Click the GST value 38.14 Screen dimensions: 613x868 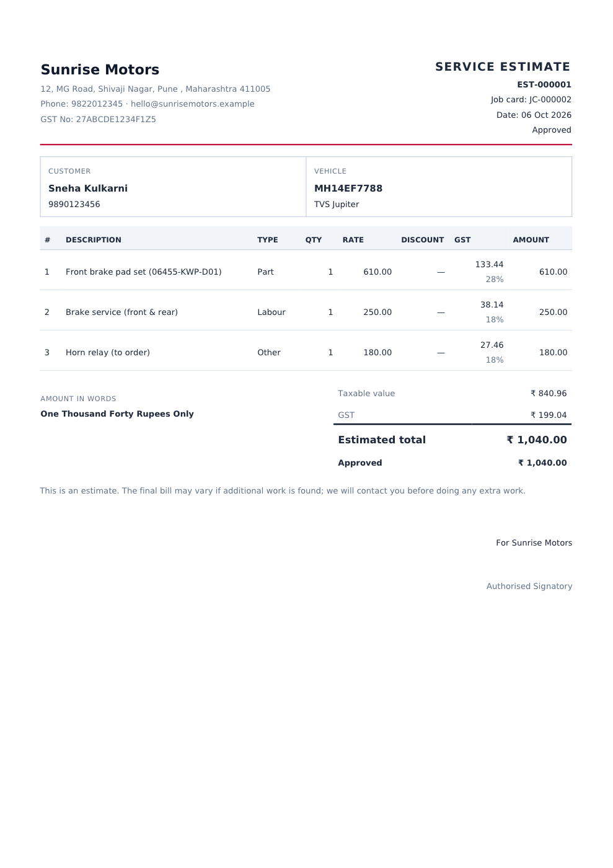point(492,304)
